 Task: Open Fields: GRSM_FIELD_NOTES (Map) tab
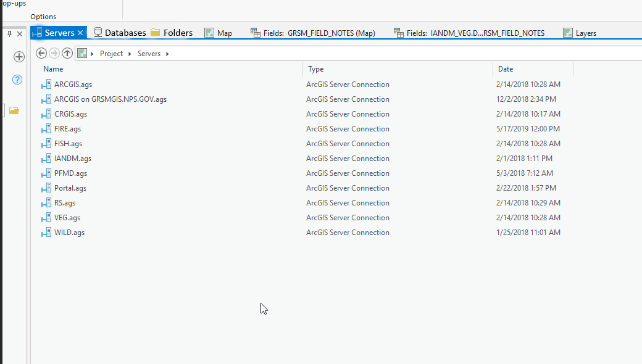coord(313,33)
